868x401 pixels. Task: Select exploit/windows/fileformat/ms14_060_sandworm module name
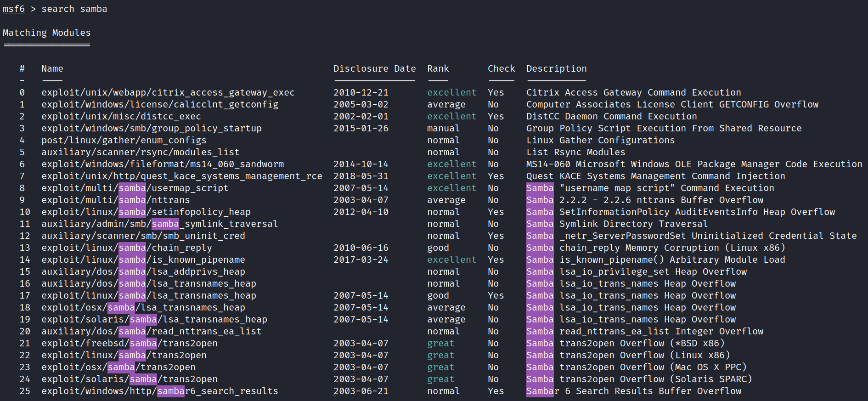(163, 164)
